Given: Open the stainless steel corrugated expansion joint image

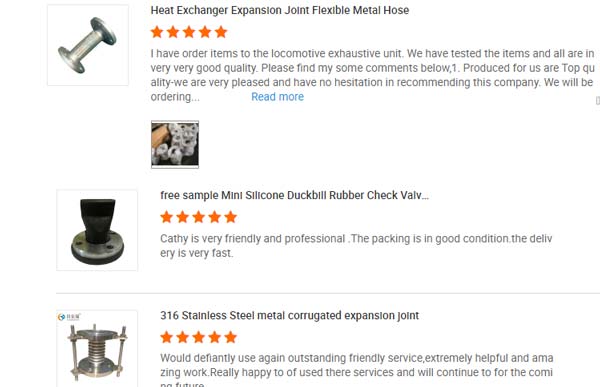Looking at the screenshot, I should tap(97, 350).
